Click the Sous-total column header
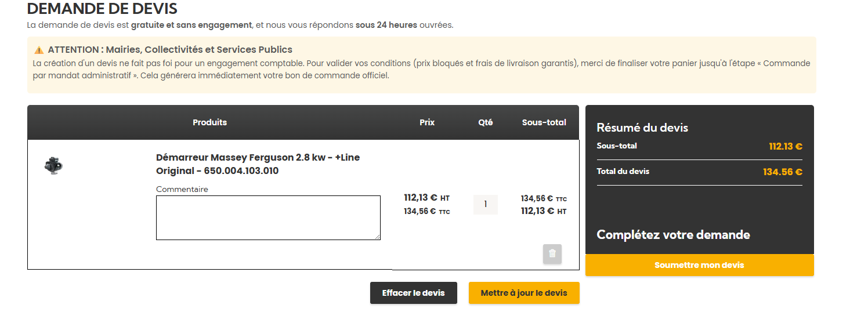The height and width of the screenshot is (330, 868). point(544,122)
